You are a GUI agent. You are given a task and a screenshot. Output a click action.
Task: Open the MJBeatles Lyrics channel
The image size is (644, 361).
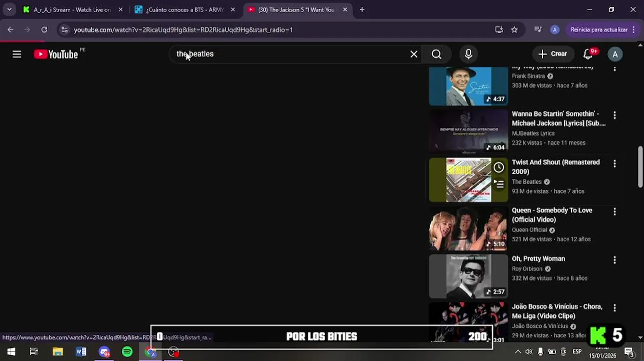[x=533, y=133]
